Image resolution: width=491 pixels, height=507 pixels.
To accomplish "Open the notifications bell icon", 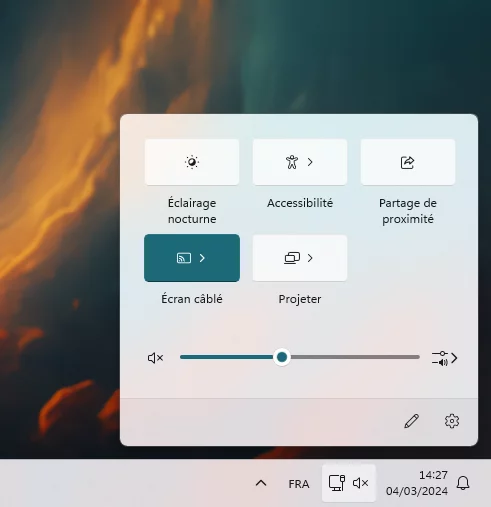I will point(463,483).
